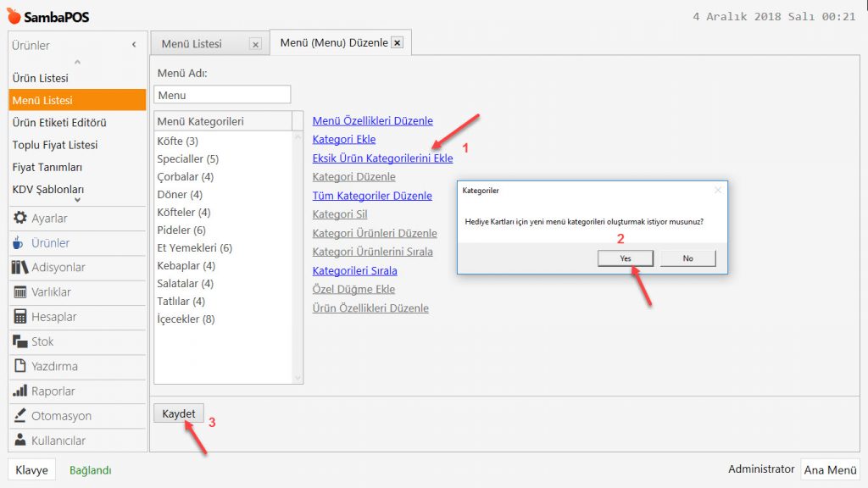Close the Menü (Menu) Düzenle tab
This screenshot has width=868, height=488.
(x=397, y=43)
